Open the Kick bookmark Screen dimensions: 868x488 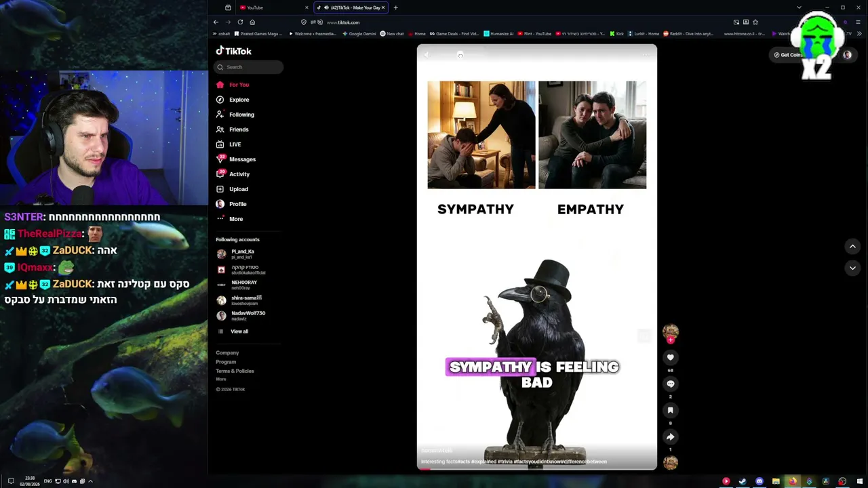pos(616,34)
